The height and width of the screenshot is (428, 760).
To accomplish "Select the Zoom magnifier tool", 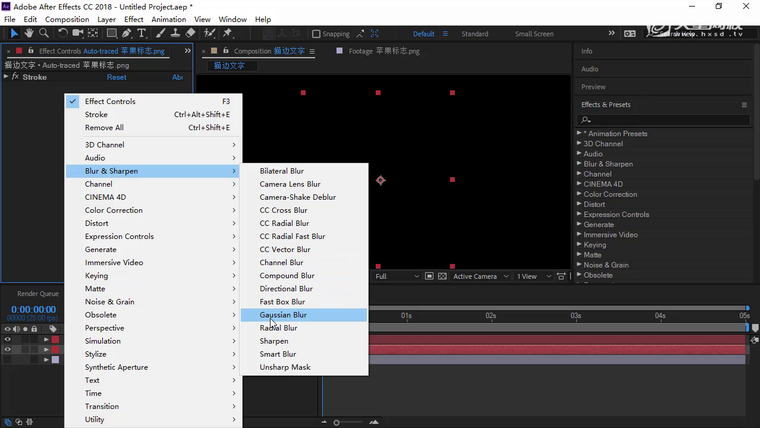I will tap(44, 33).
